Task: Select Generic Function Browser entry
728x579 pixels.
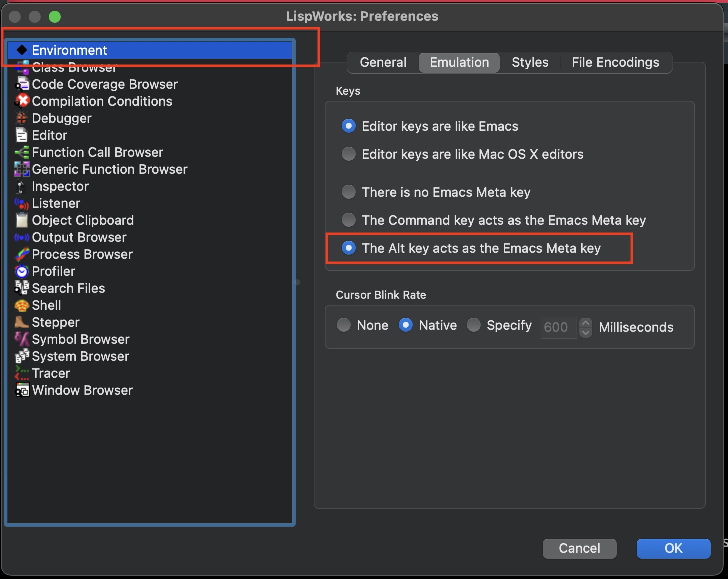Action: (x=150, y=169)
